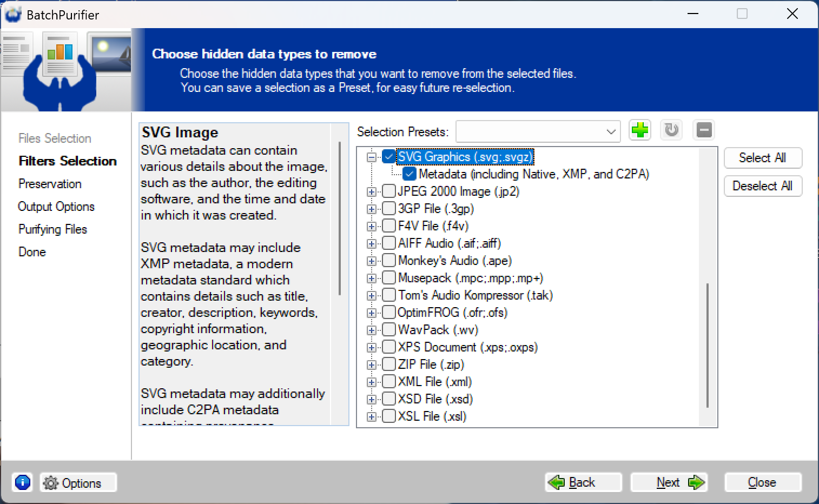The height and width of the screenshot is (504, 819).
Task: Check WavPack (.wv) checkbox
Action: click(388, 330)
